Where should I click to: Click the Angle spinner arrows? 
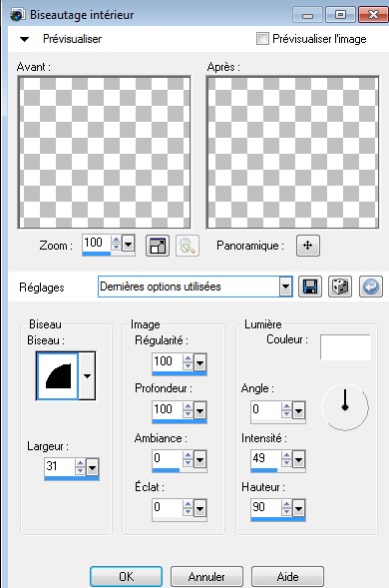(286, 410)
